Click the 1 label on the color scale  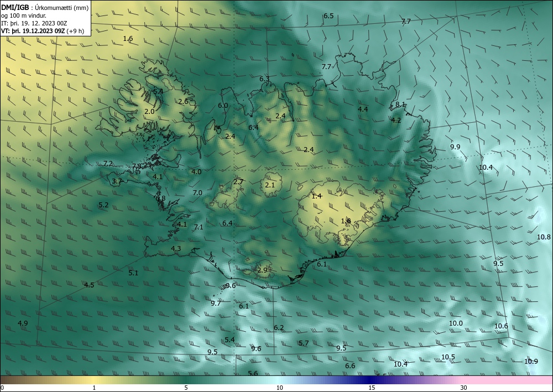[x=94, y=388]
